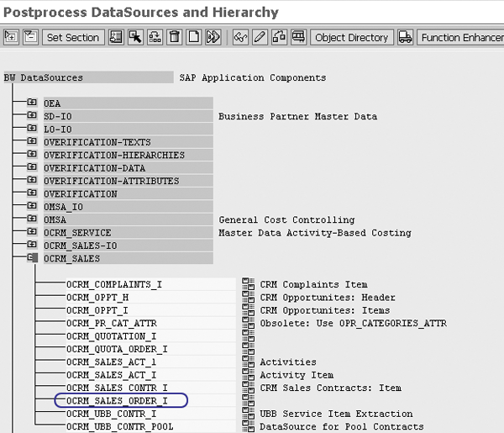Expand the 0MSA_IO node
This screenshot has width=504, height=433.
click(x=32, y=205)
